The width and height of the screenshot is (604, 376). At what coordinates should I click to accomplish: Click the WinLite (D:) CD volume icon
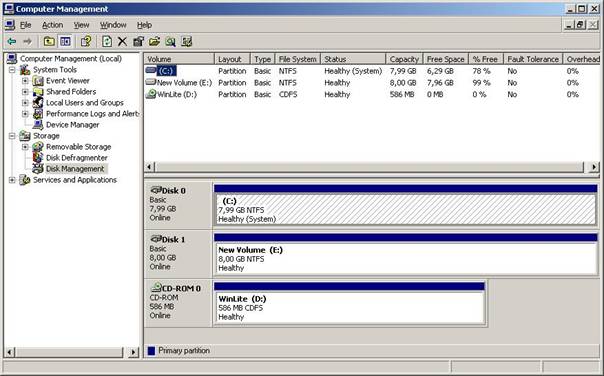pos(151,94)
